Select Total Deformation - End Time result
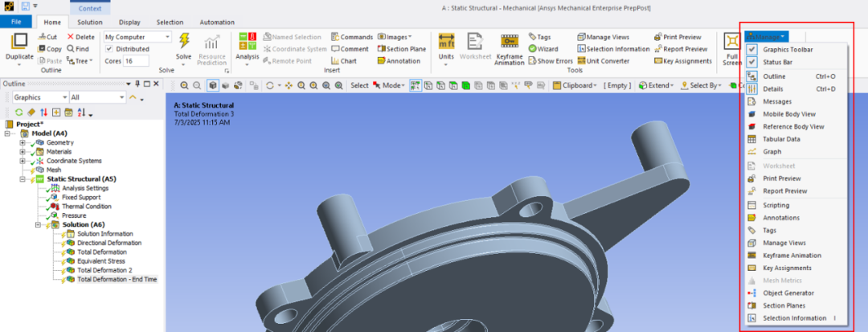Screen dimensions: 868x332 coord(117,280)
